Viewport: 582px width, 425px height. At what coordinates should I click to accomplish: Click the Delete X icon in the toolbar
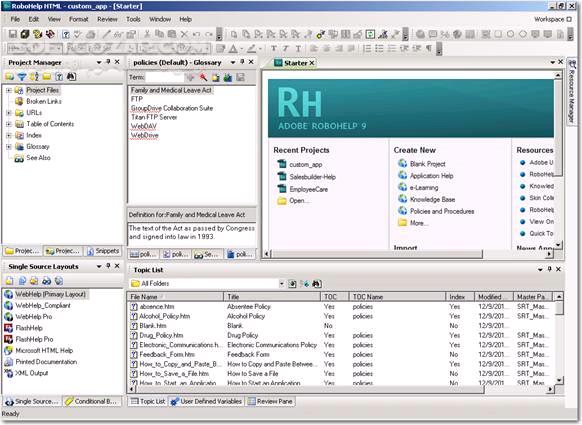pyautogui.click(x=184, y=34)
